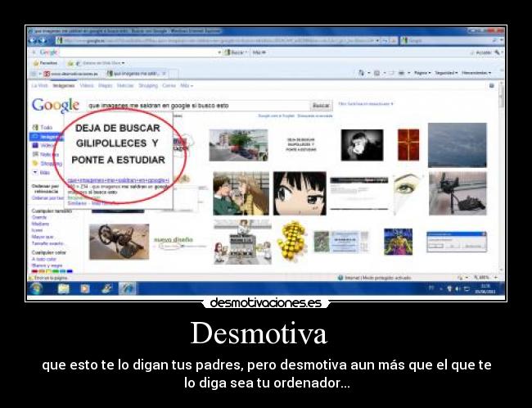Click the Favoritos button
Screen dimensions: 532x408
tap(45, 63)
